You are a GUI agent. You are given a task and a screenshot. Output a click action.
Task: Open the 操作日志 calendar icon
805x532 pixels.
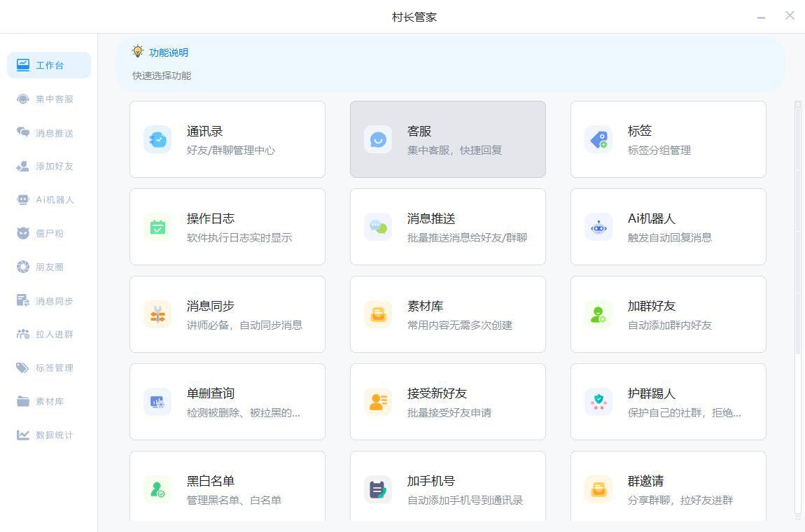click(157, 227)
